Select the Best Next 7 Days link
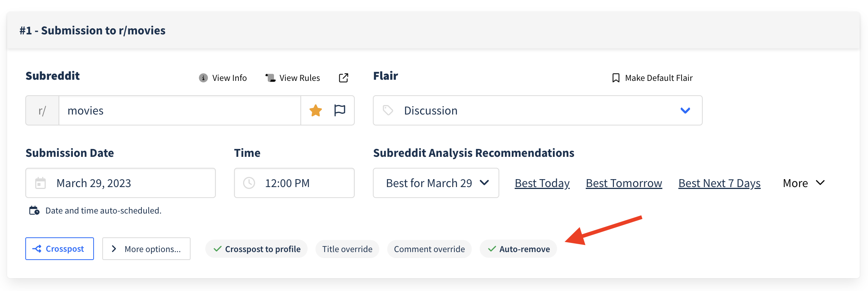 (x=719, y=183)
